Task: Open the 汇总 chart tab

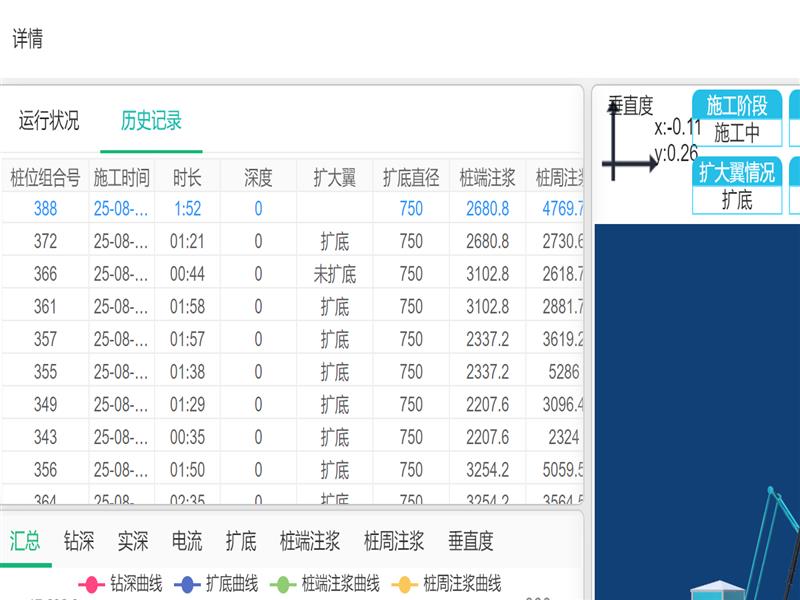Action: [26, 541]
